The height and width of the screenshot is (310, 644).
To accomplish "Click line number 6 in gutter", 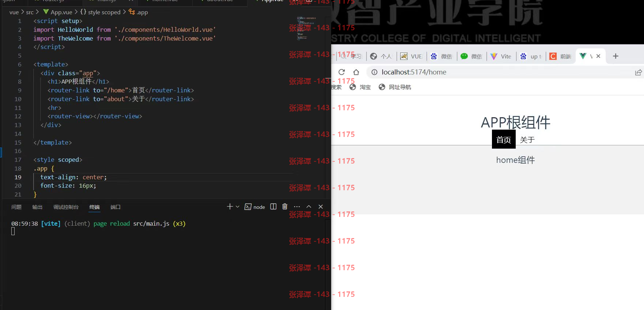I will pos(20,64).
